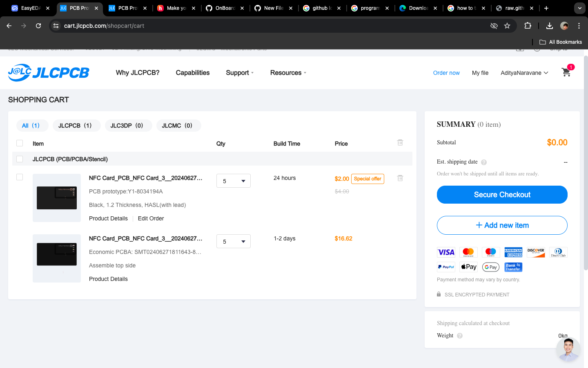Click Secure Checkout button

coord(502,195)
